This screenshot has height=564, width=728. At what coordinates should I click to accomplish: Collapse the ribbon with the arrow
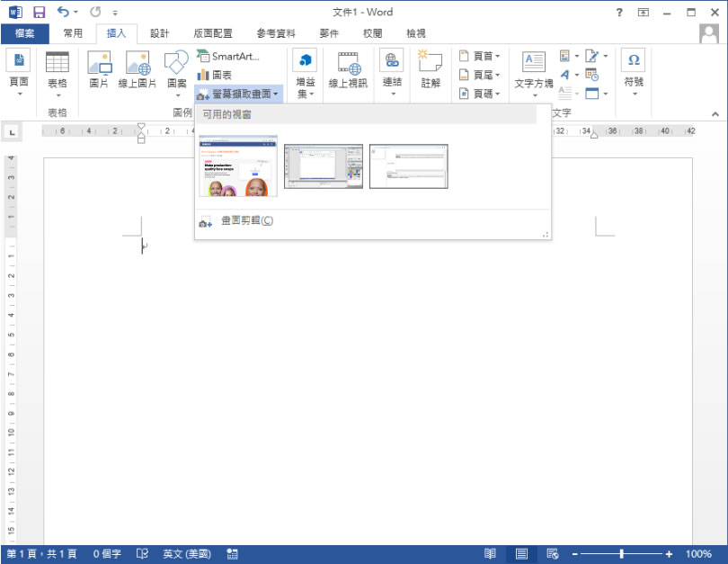(715, 113)
